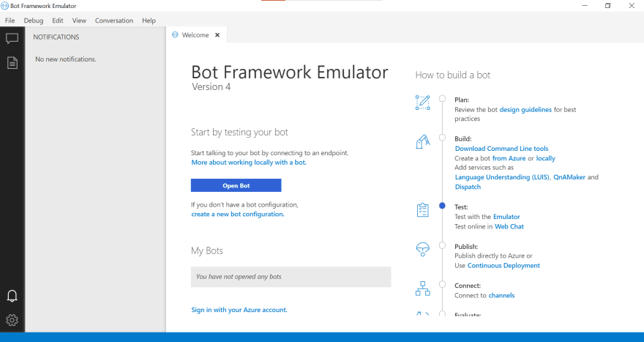The height and width of the screenshot is (342, 644).
Task: Open the Edit menu
Action: 58,21
